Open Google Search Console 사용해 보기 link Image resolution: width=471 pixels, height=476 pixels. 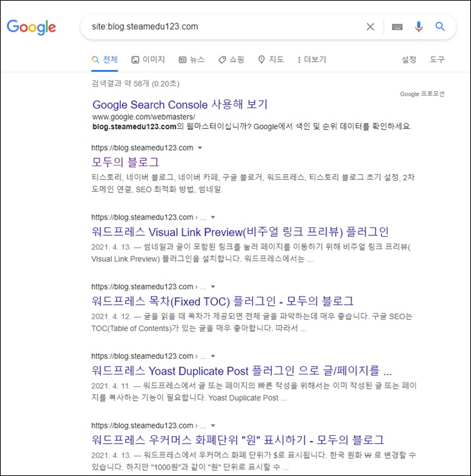[180, 104]
